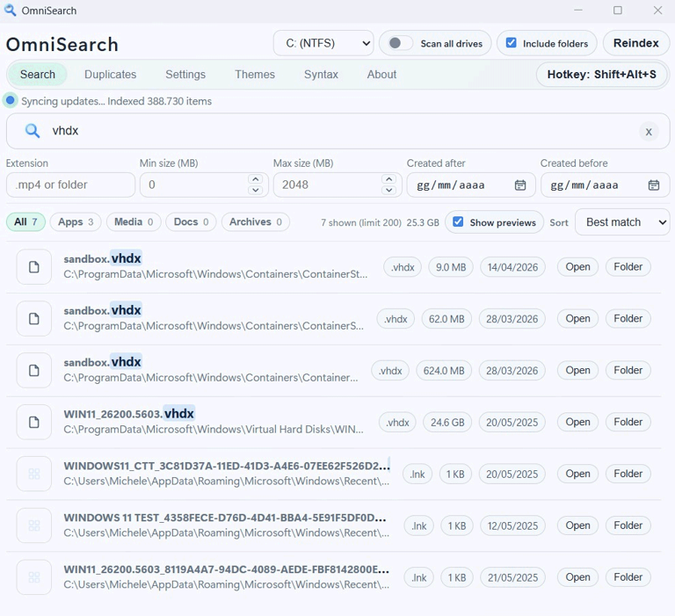Open the Created after calendar picker icon
The image size is (675, 616).
click(x=520, y=185)
